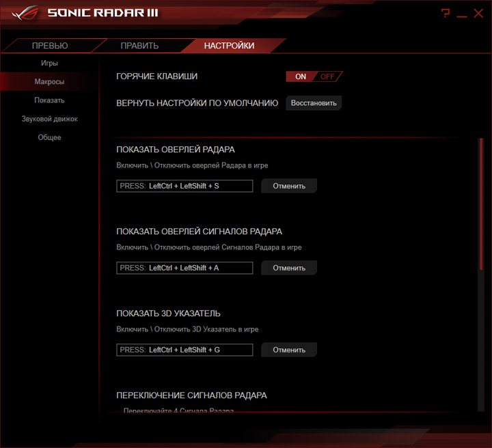Click the SONIC RADAR III title text
The height and width of the screenshot is (448, 492).
click(103, 13)
